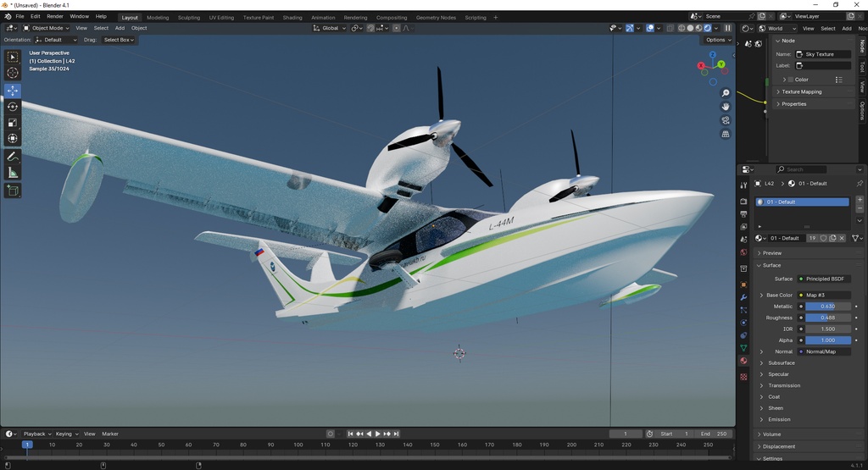
Task: Activate the Transform tool
Action: point(13,139)
